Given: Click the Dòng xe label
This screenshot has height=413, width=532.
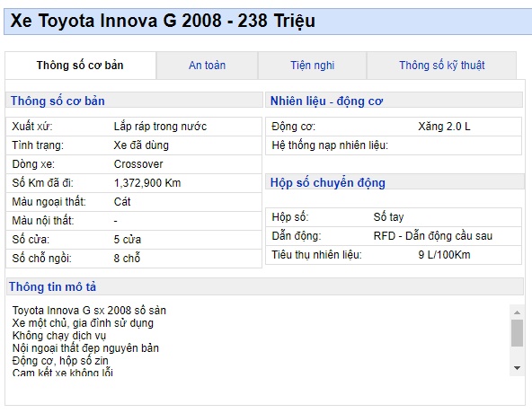Looking at the screenshot, I should [33, 164].
